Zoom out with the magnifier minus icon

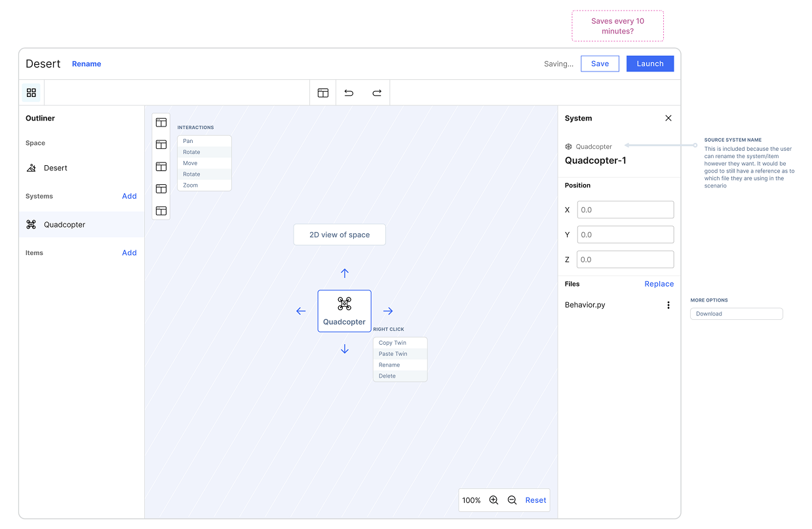pos(512,500)
